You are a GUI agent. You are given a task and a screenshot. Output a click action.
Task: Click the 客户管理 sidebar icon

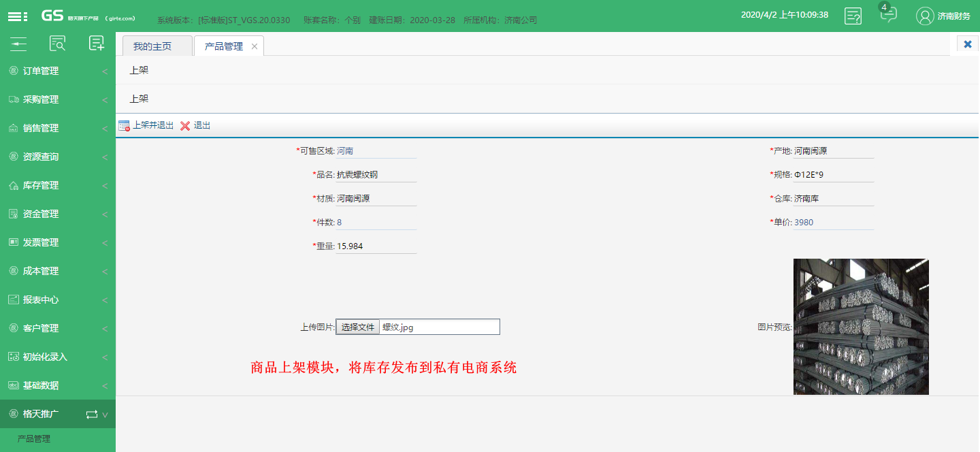[14, 328]
